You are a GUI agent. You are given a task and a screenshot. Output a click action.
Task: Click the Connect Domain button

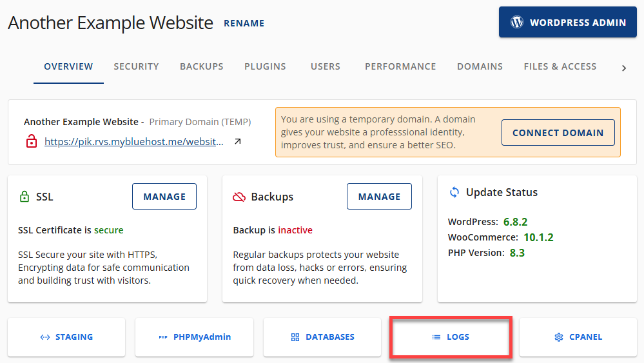tap(558, 133)
